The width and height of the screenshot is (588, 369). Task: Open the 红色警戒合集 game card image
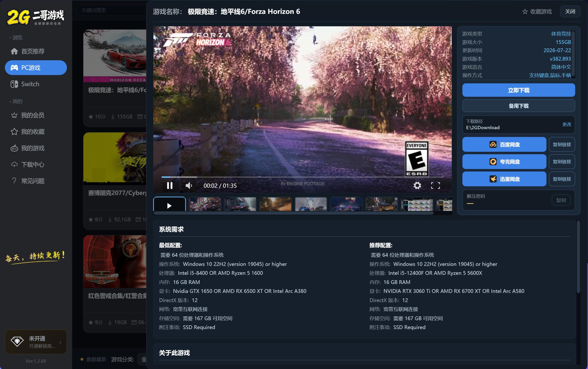pos(115,261)
